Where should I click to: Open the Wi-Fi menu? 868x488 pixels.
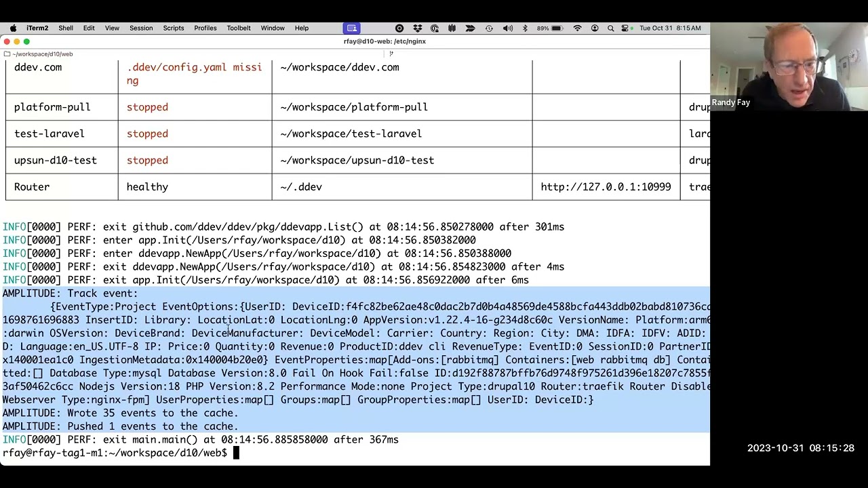[578, 28]
